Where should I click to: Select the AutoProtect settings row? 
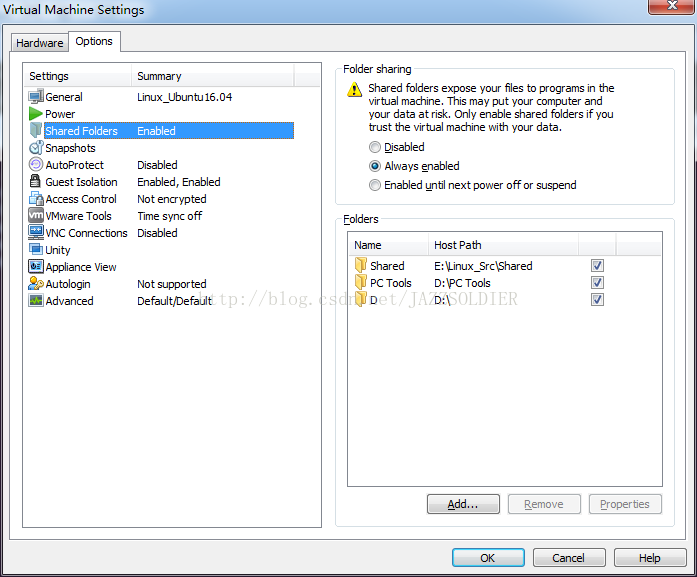pos(161,164)
